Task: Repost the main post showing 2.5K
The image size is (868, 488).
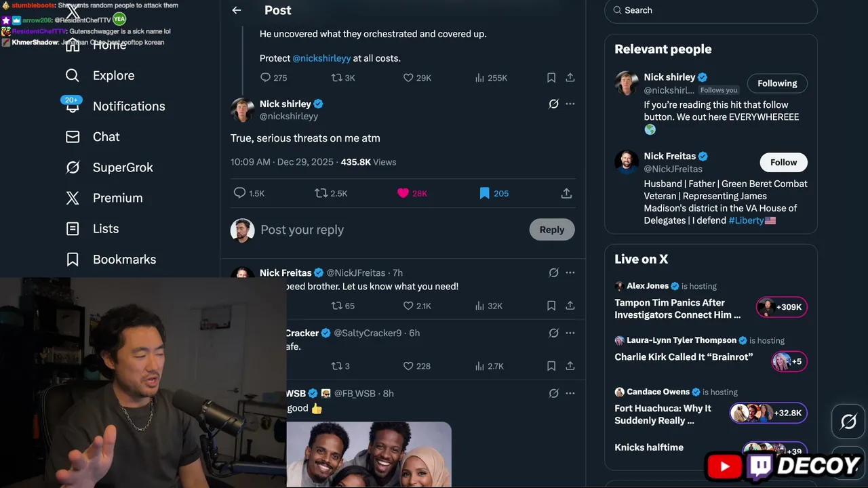Action: click(321, 193)
